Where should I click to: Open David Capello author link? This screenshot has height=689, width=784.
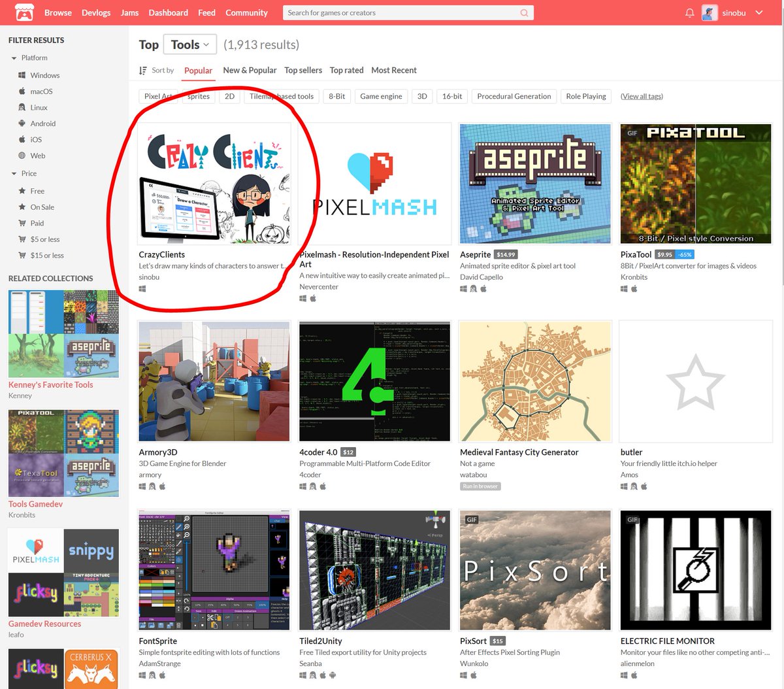click(482, 277)
